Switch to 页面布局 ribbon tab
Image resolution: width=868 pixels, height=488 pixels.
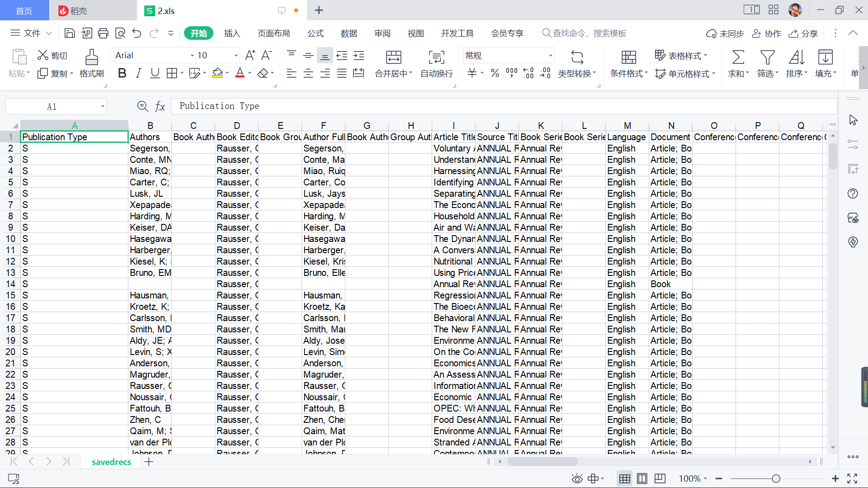pyautogui.click(x=274, y=33)
